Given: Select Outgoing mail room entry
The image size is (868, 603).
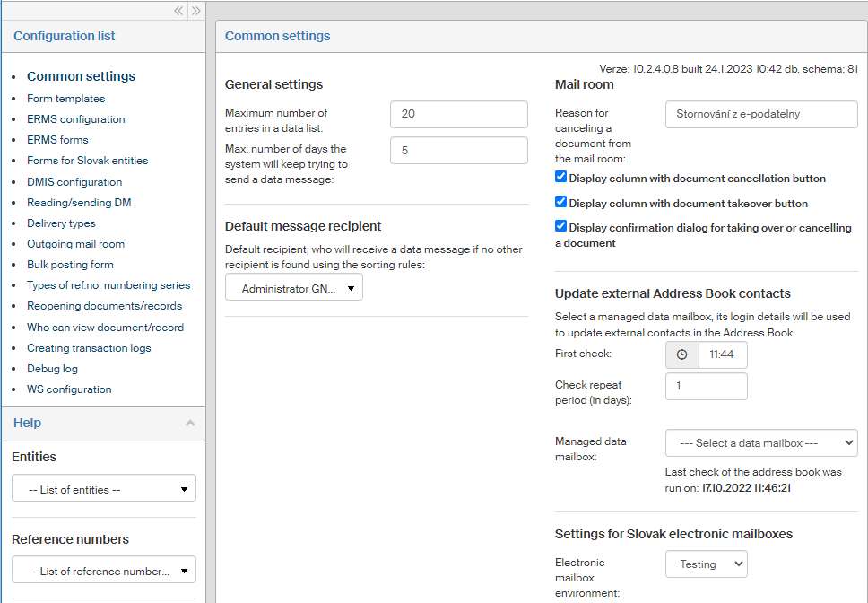Looking at the screenshot, I should tap(75, 244).
